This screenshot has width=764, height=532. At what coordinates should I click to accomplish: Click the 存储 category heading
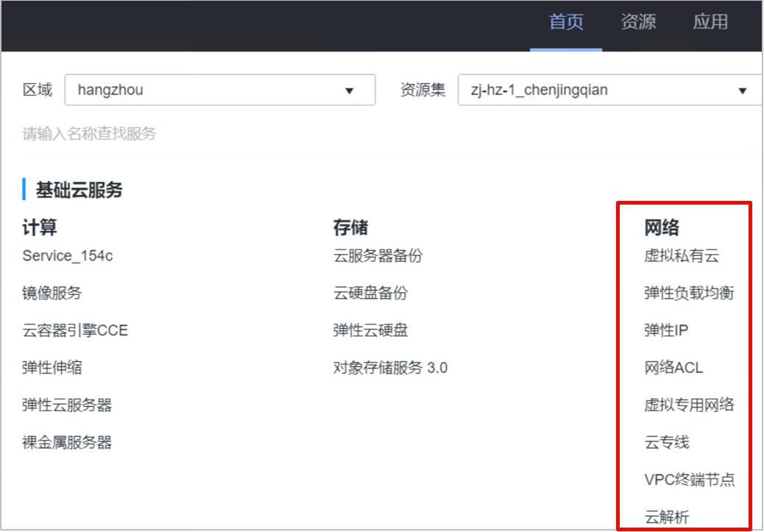pyautogui.click(x=351, y=227)
